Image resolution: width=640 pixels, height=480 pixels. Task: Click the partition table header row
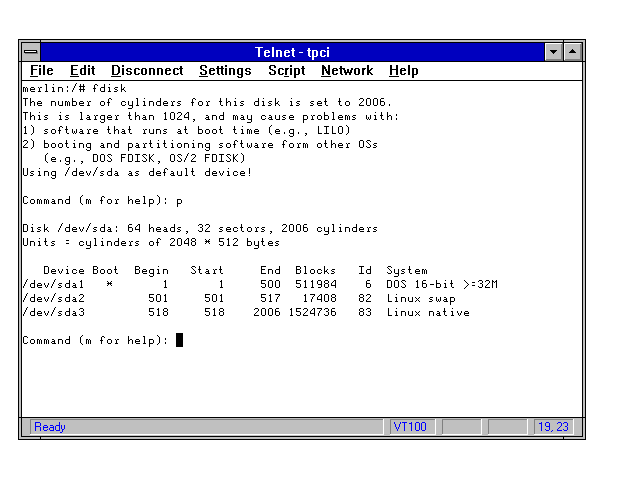235,271
